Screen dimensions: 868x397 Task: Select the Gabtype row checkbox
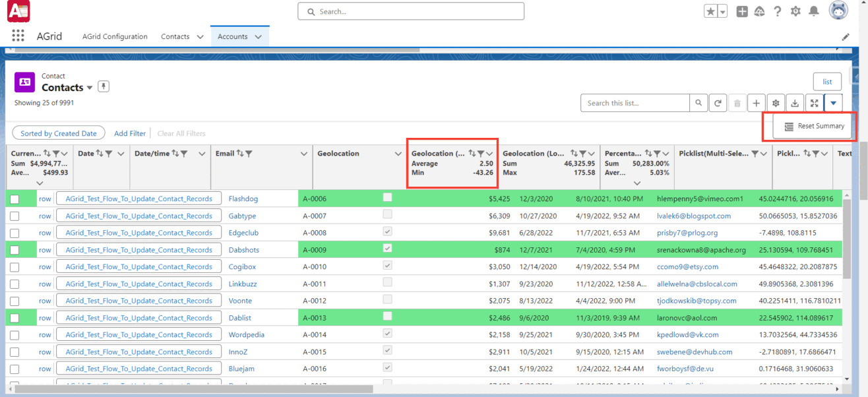tap(15, 216)
